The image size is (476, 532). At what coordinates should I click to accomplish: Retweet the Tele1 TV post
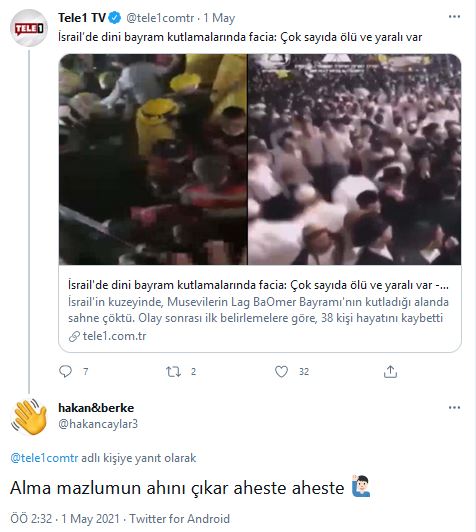point(173,372)
